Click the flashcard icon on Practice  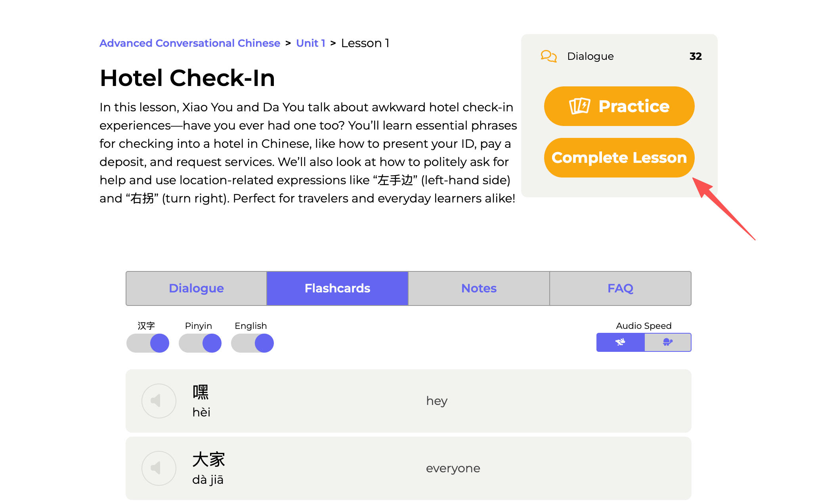pyautogui.click(x=579, y=106)
